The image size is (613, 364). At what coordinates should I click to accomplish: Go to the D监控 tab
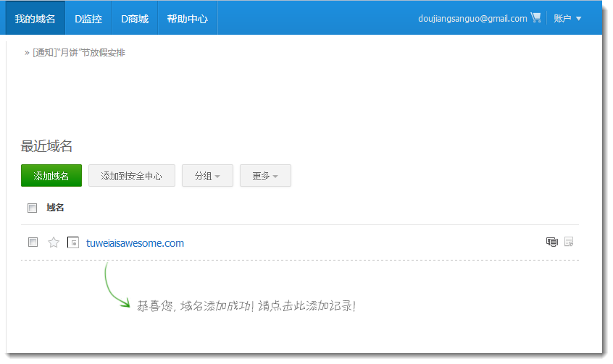(88, 19)
